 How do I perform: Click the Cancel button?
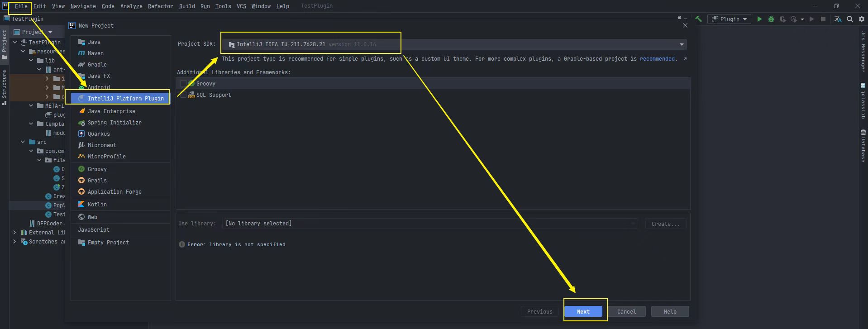point(626,311)
